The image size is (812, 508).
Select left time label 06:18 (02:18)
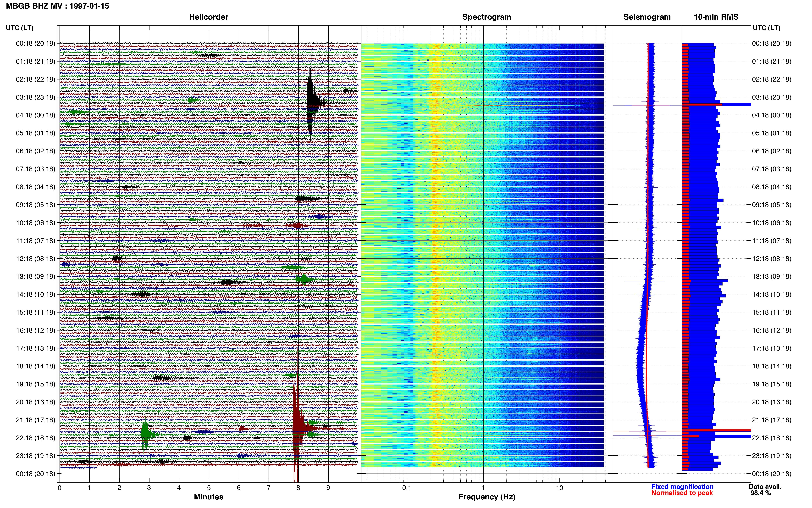pyautogui.click(x=36, y=151)
